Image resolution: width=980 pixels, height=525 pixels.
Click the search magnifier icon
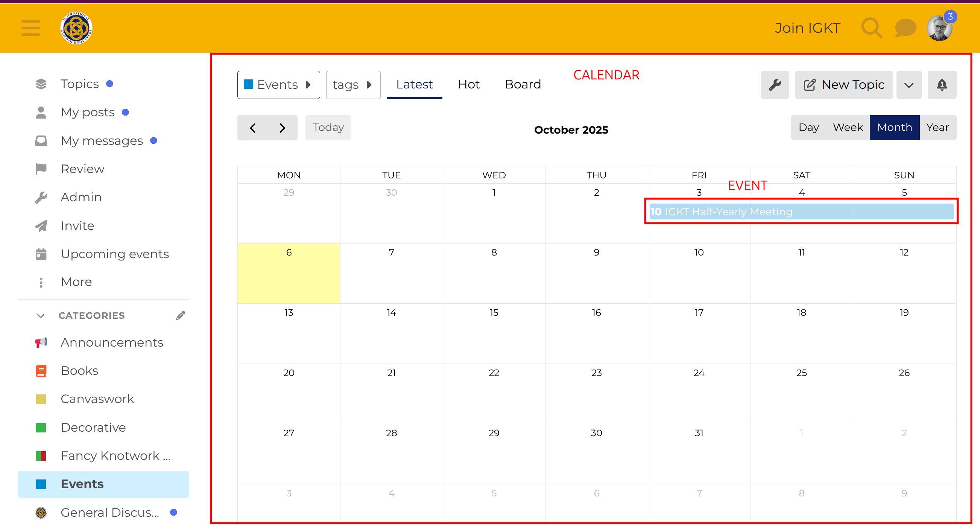(871, 28)
